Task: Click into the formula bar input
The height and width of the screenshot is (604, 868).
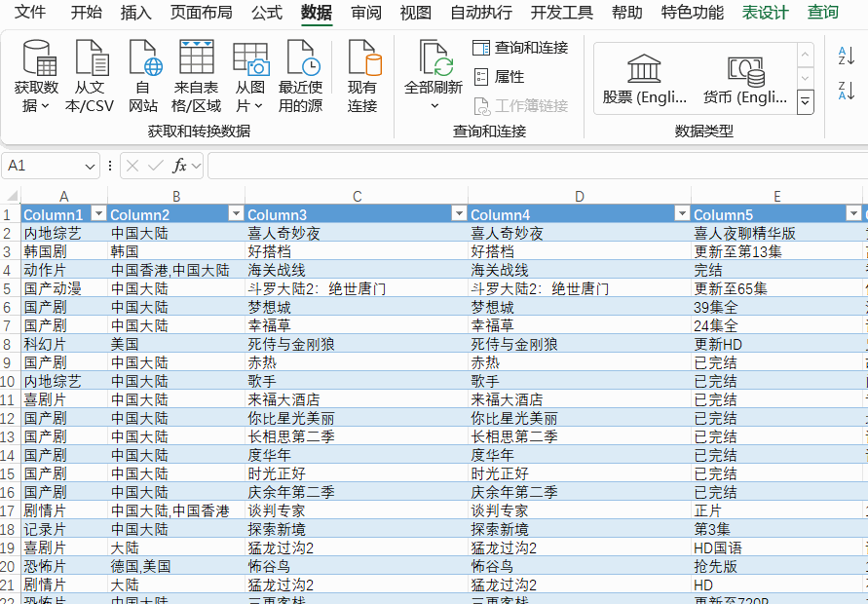Action: pyautogui.click(x=536, y=167)
